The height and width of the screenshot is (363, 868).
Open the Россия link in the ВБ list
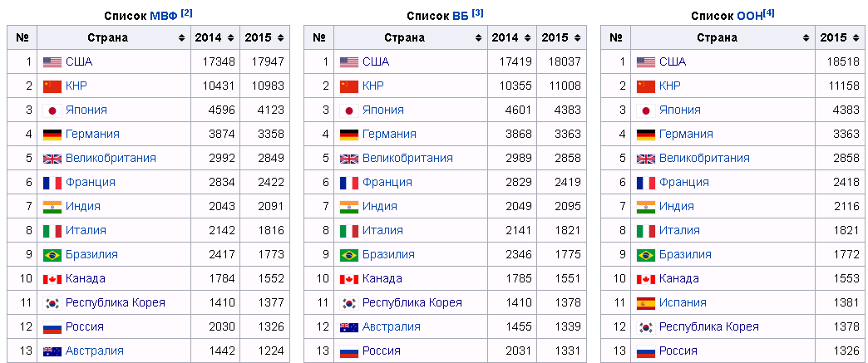[382, 351]
